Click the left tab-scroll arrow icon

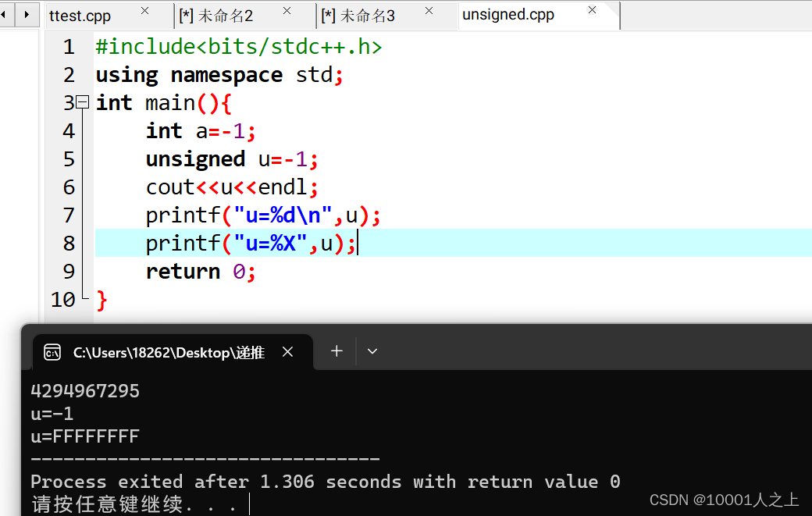pyautogui.click(x=5, y=13)
